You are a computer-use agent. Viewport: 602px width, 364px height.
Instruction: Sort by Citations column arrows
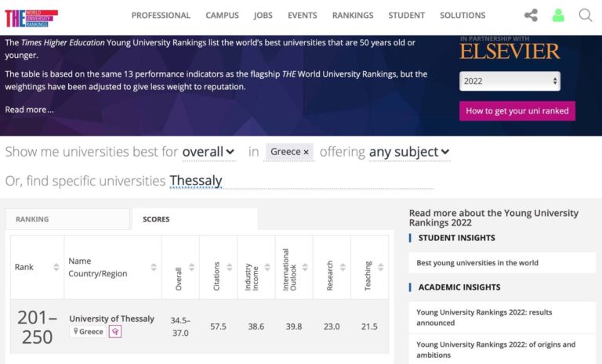(229, 267)
